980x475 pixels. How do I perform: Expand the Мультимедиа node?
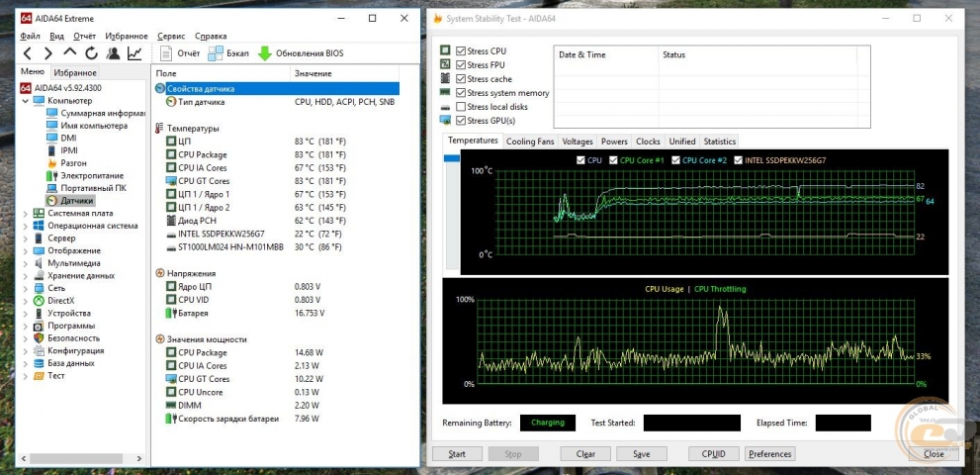[26, 263]
